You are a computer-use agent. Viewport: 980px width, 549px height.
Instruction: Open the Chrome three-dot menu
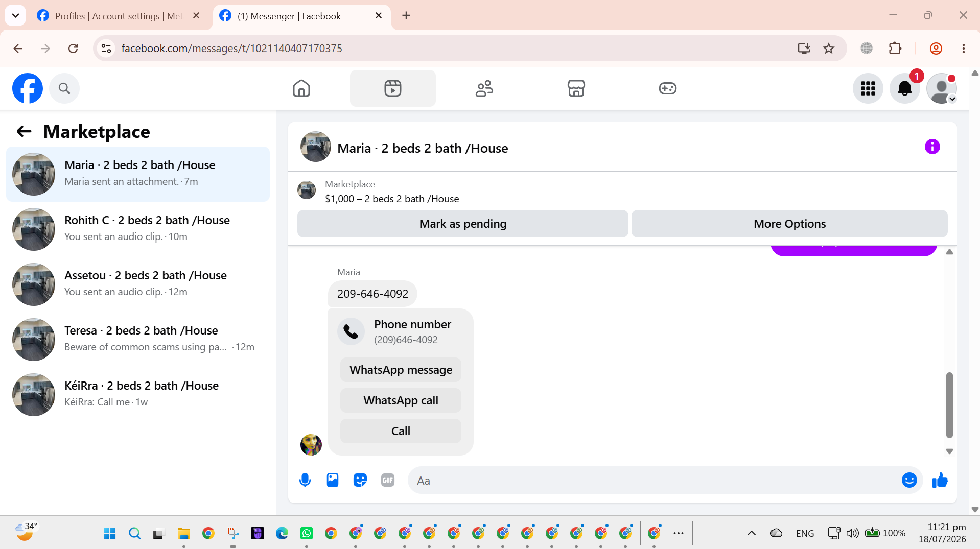click(964, 49)
